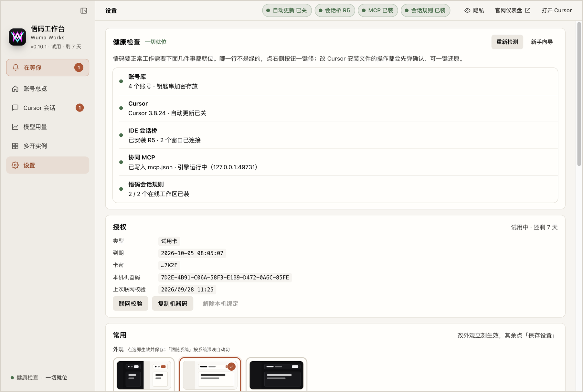Select 设置 in the sidebar
583x392 pixels.
[x=48, y=165]
